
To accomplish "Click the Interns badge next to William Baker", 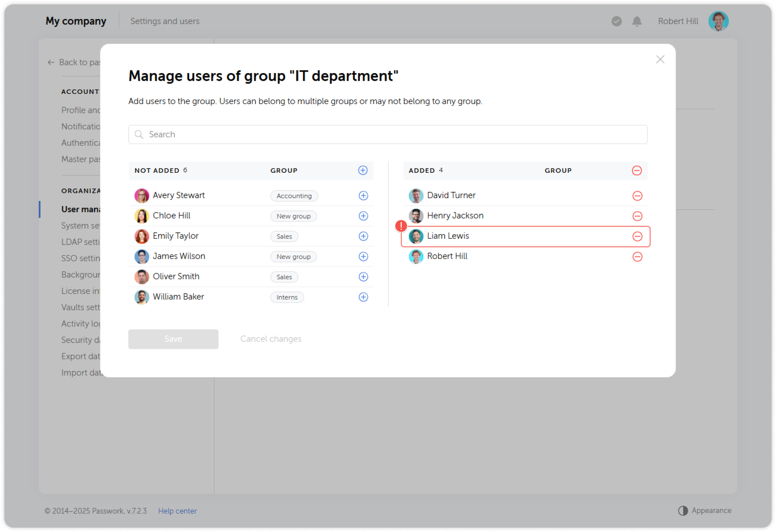I will (287, 297).
